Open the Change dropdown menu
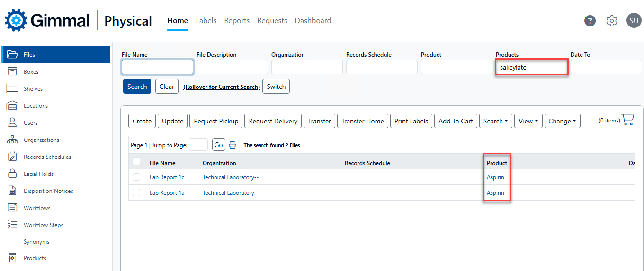 pyautogui.click(x=562, y=121)
